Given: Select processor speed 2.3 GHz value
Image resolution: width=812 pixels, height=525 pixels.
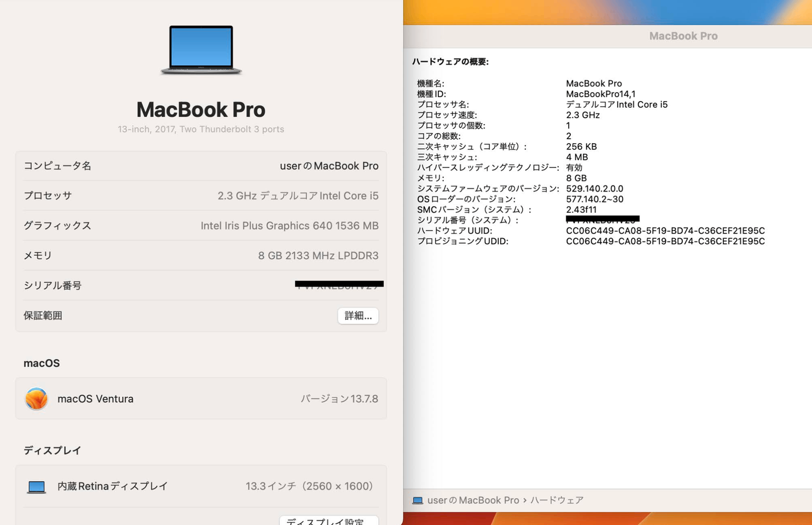Looking at the screenshot, I should [583, 115].
